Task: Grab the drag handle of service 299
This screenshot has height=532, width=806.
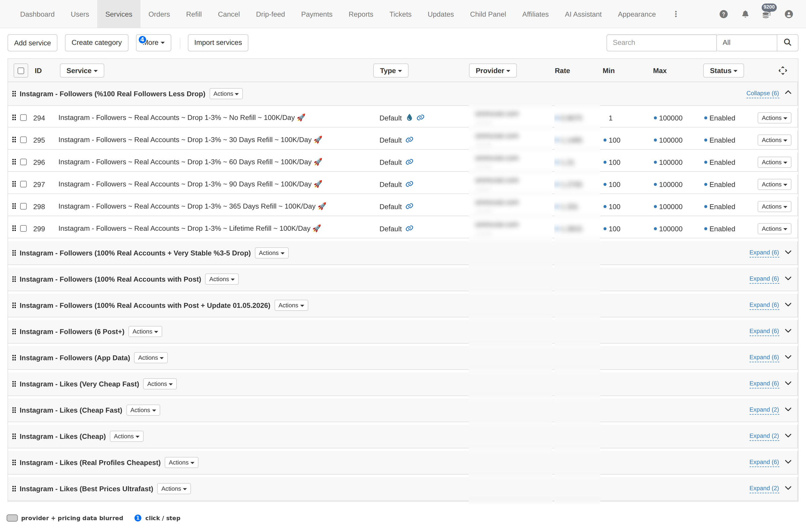Action: coord(14,228)
